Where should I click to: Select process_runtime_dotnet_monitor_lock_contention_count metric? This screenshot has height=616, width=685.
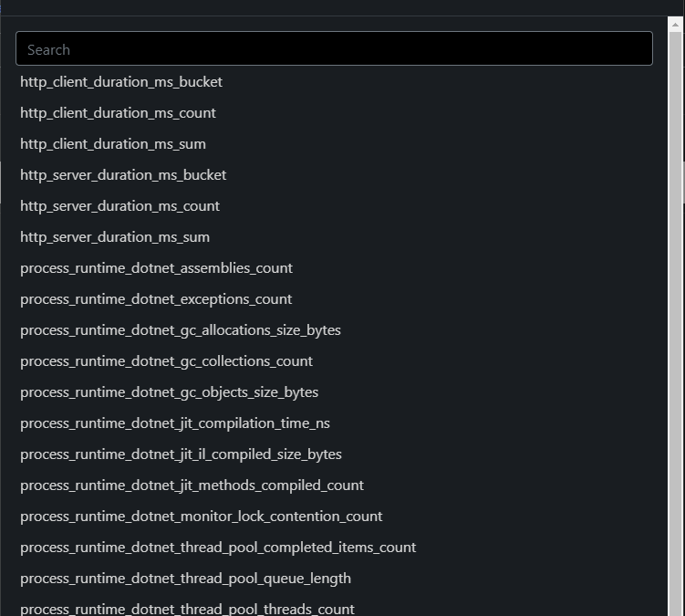click(x=202, y=517)
